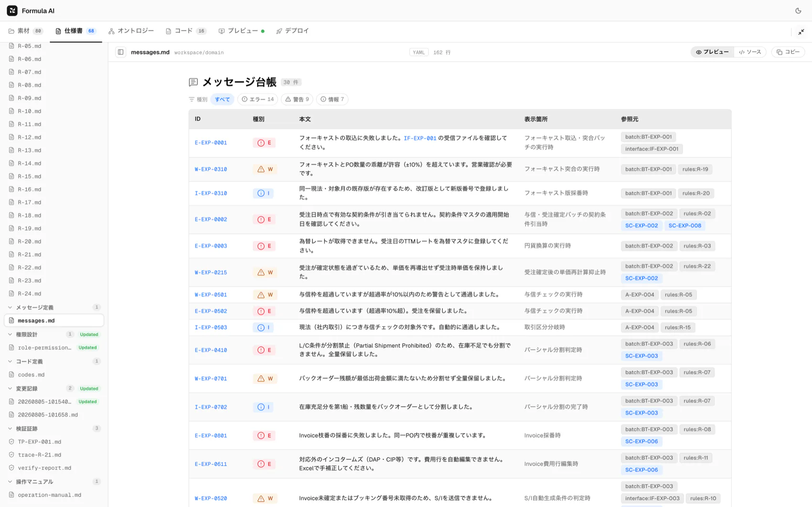
Task: Click the 参照元 column header
Action: (x=630, y=119)
